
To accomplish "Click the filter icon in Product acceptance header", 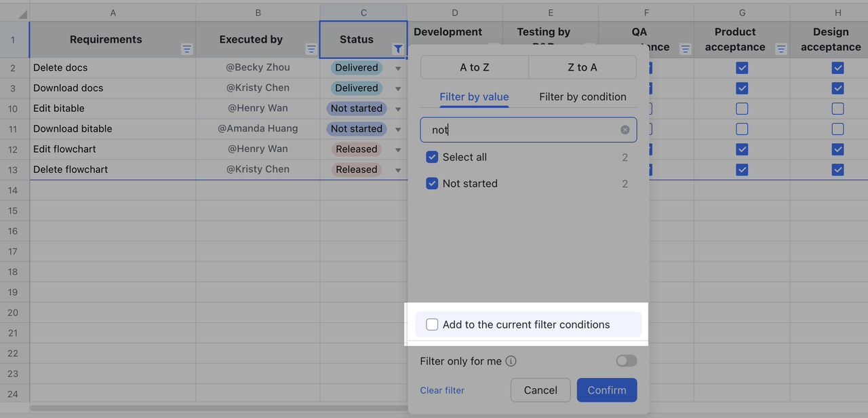I will (x=781, y=49).
